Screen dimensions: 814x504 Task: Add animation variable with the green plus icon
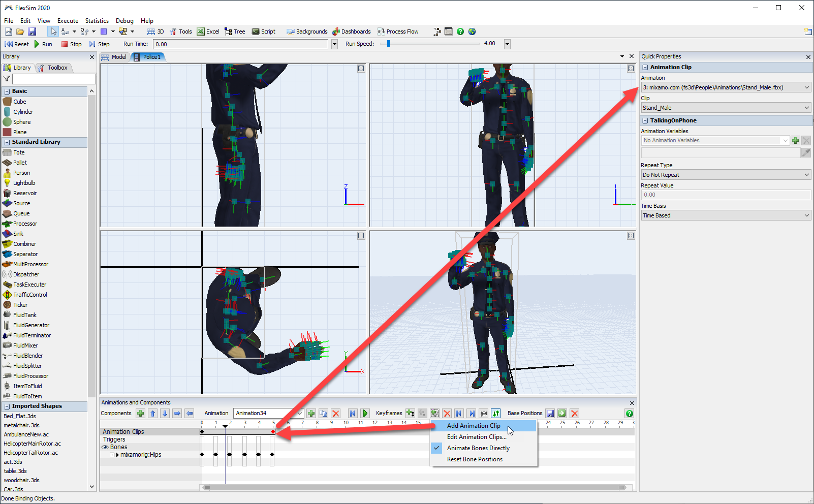click(795, 141)
